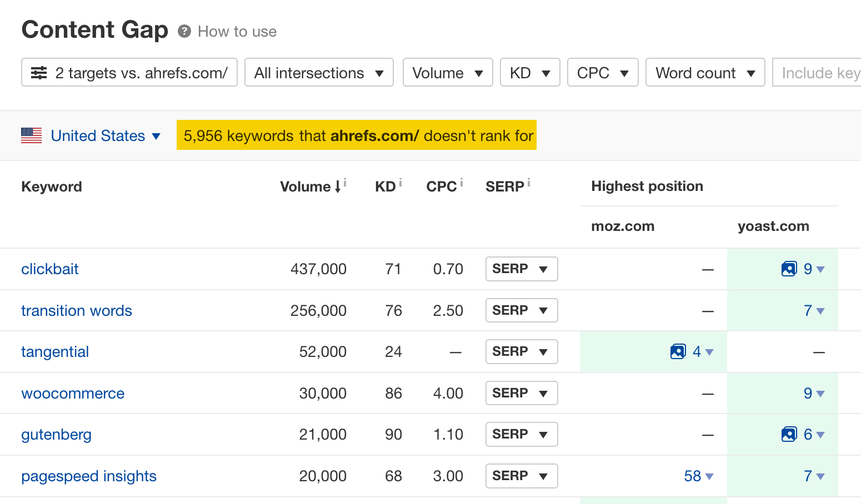The width and height of the screenshot is (861, 504).
Task: Open SERP dropdown for woocommerce
Action: 522,393
